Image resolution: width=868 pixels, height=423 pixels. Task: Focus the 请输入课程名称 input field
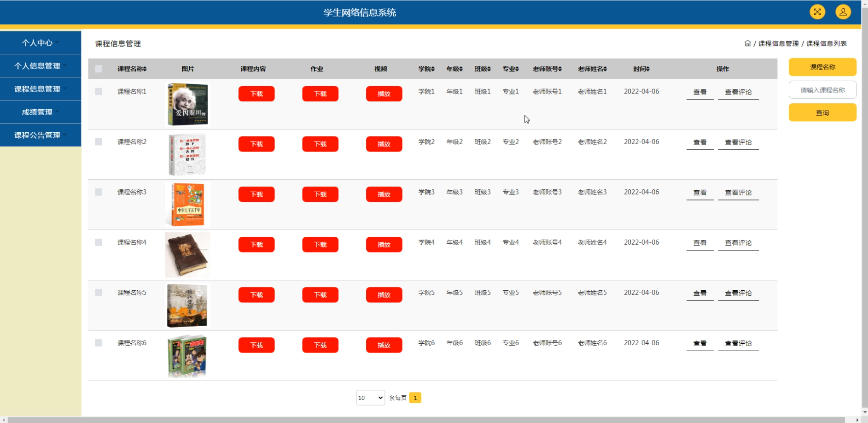tap(822, 90)
